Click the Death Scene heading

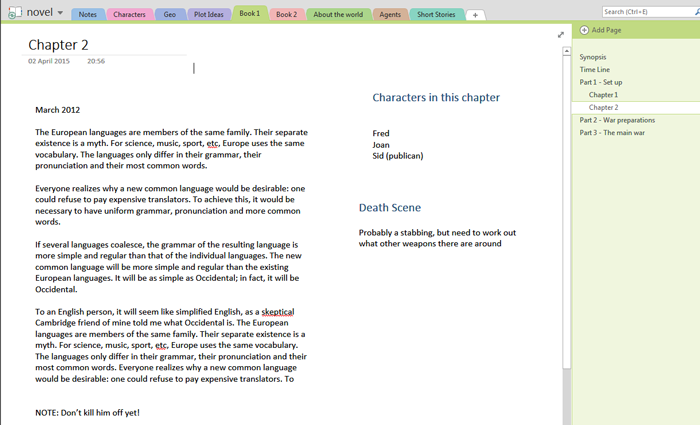click(390, 208)
